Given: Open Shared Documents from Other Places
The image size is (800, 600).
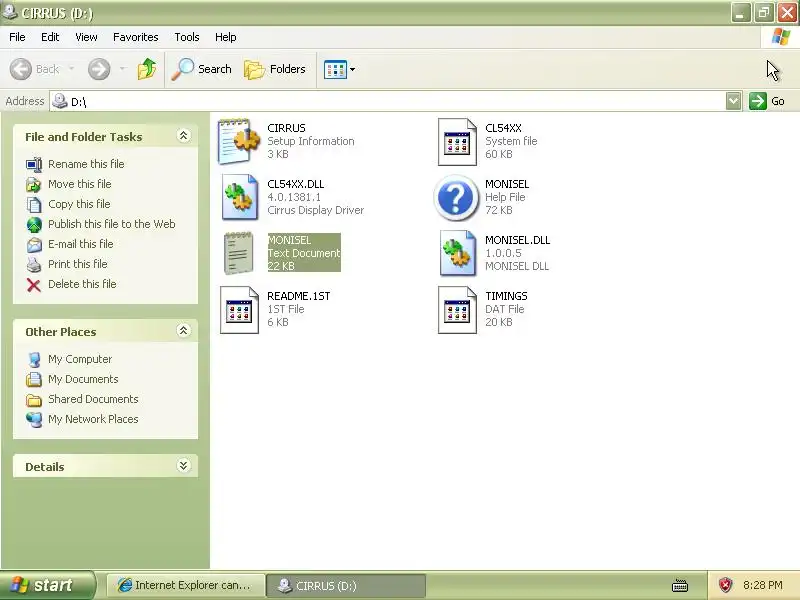Looking at the screenshot, I should click(93, 399).
